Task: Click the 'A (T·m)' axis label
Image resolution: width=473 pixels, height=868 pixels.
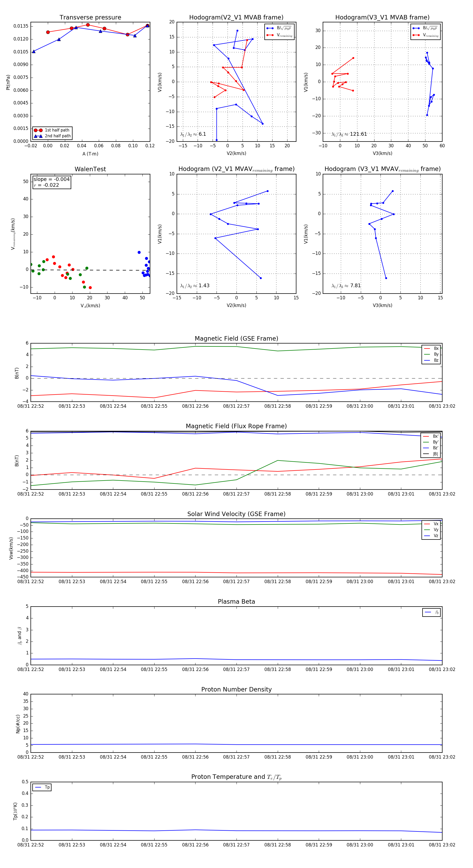Action: [x=90, y=154]
